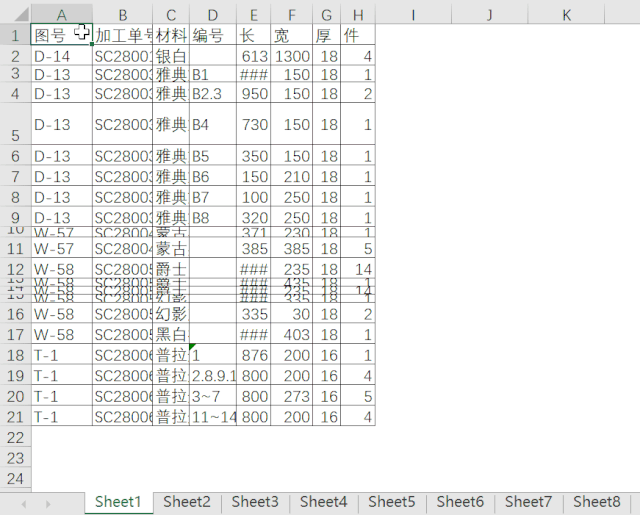The width and height of the screenshot is (640, 515).
Task: Open the Sheet6 tab
Action: 460,502
